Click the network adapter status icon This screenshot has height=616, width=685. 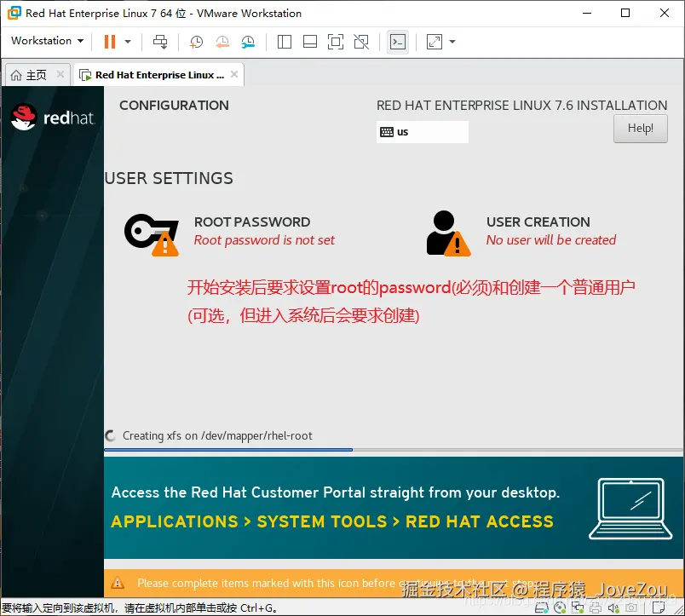coord(578,607)
